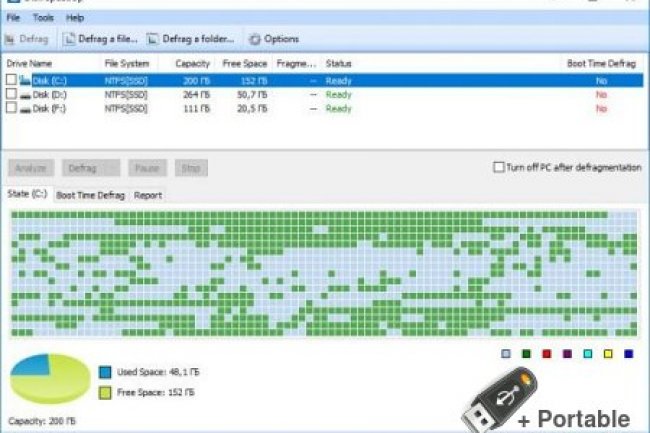The image size is (650, 433).
Task: Click the Defrag a file icon
Action: [x=69, y=39]
